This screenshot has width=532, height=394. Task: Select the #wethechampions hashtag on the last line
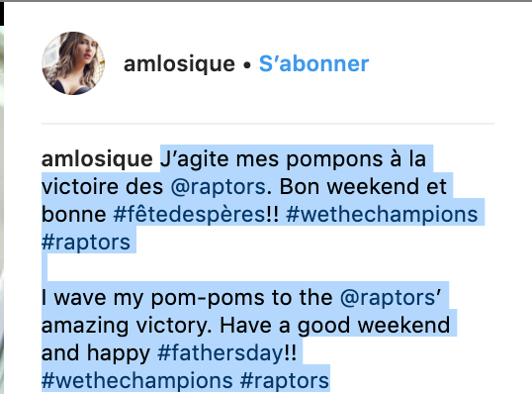(x=137, y=381)
